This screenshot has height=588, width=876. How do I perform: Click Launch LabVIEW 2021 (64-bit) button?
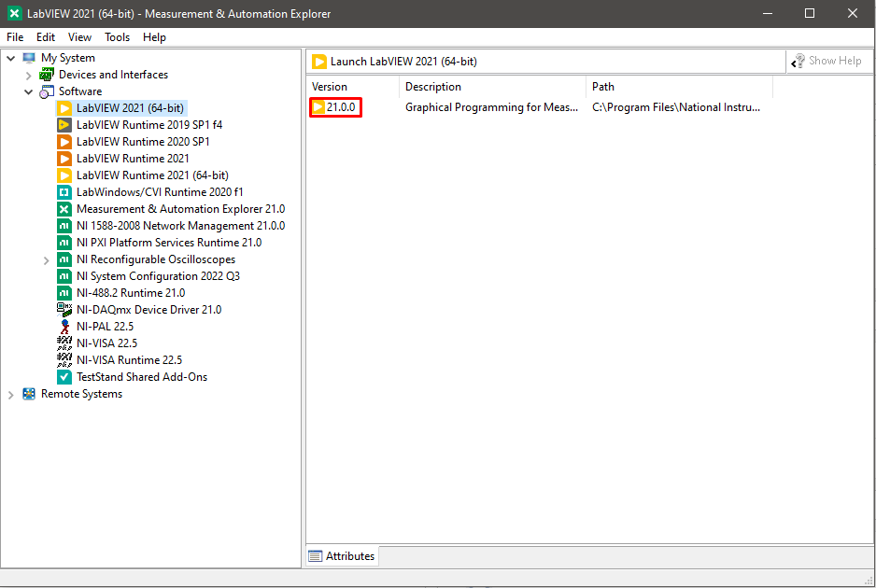[394, 62]
